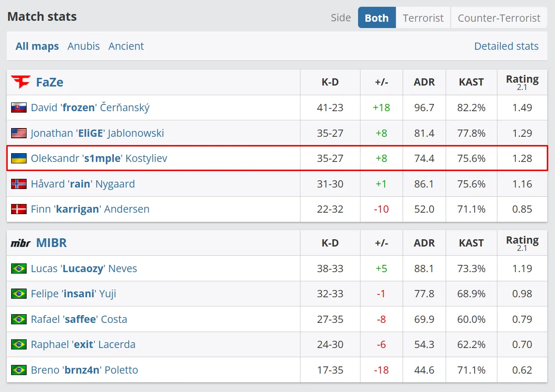Show stats for the Ancient map

[126, 46]
